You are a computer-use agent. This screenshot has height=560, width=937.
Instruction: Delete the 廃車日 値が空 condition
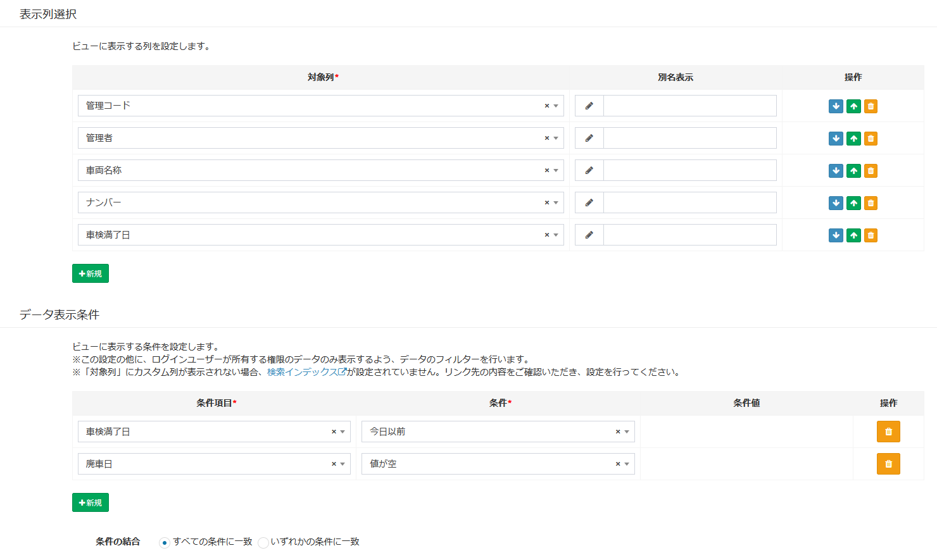pos(888,464)
